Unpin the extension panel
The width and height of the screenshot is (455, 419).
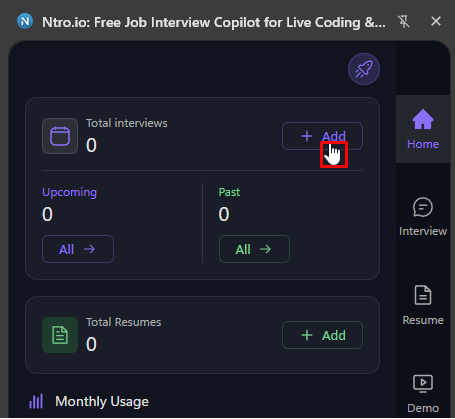click(x=404, y=22)
